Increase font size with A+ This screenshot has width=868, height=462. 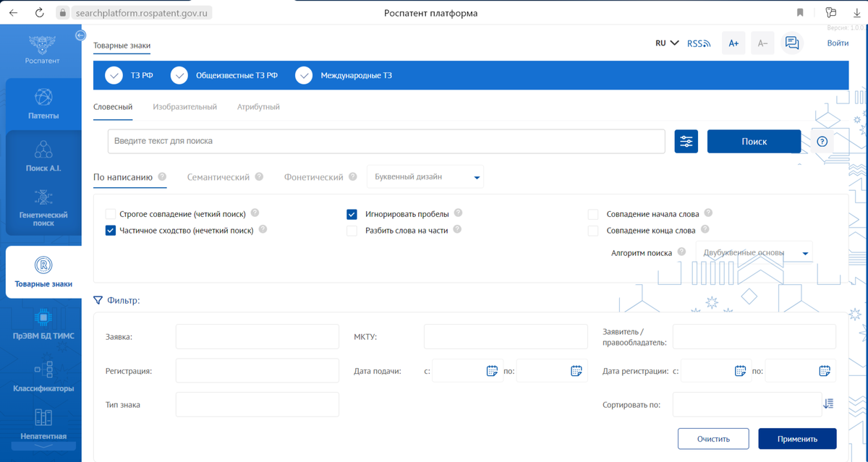(733, 43)
